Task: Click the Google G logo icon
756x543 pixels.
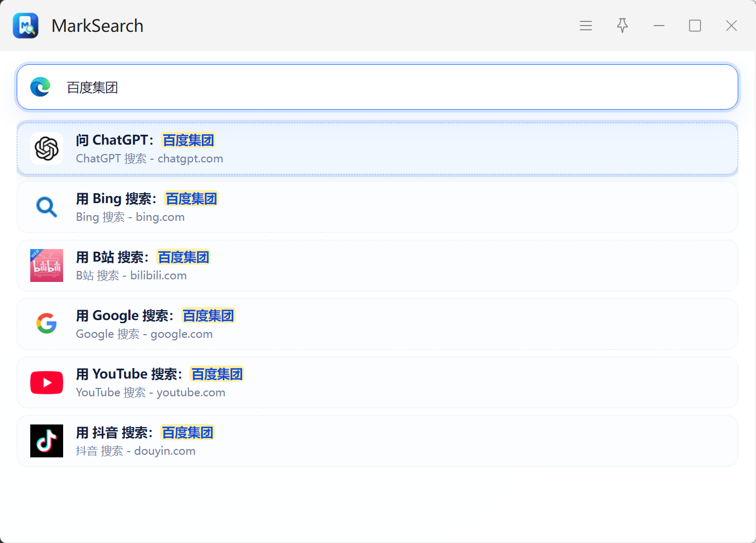Action: [46, 324]
